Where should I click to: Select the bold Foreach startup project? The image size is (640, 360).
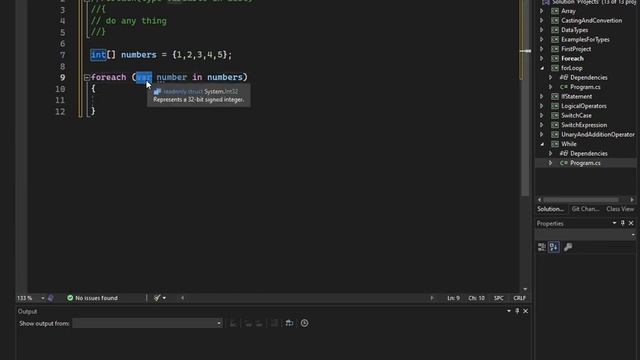tap(572, 58)
